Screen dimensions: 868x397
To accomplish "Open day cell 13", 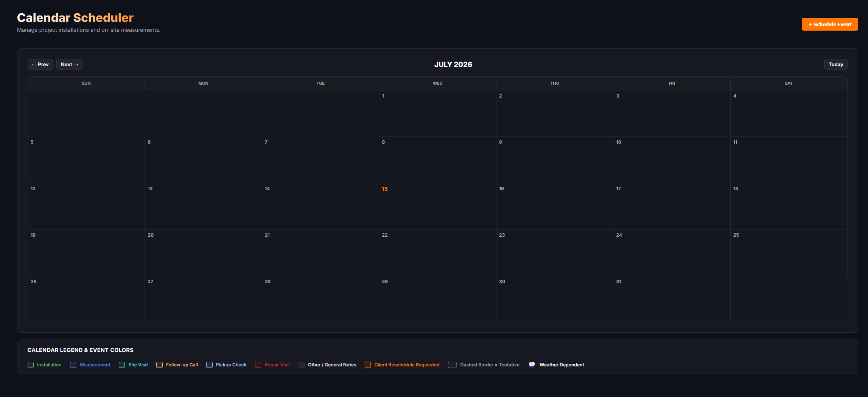I will (203, 206).
